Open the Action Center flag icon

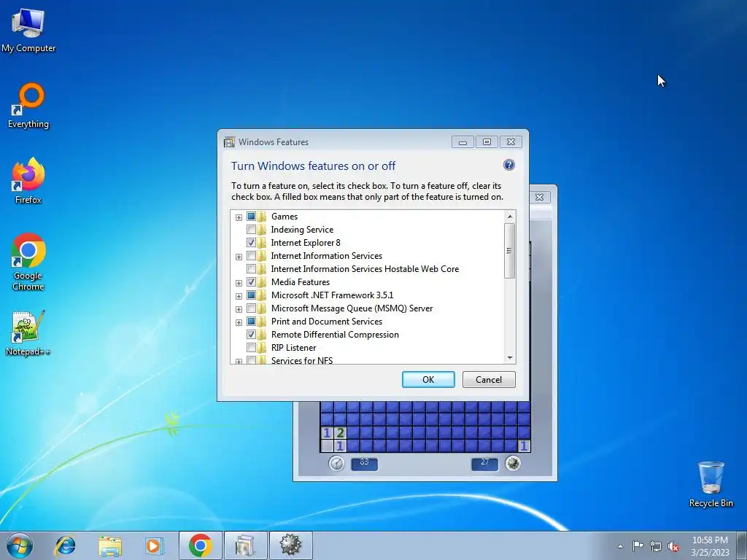click(638, 546)
